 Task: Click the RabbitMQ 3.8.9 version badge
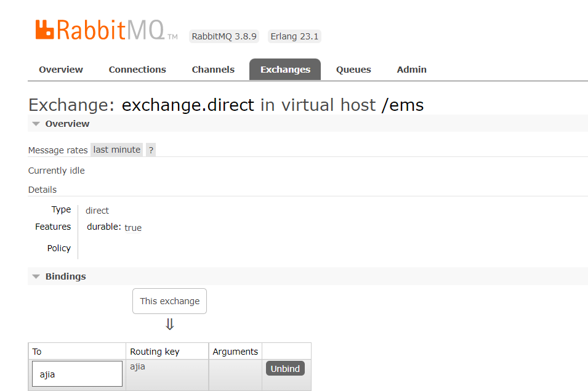225,36
